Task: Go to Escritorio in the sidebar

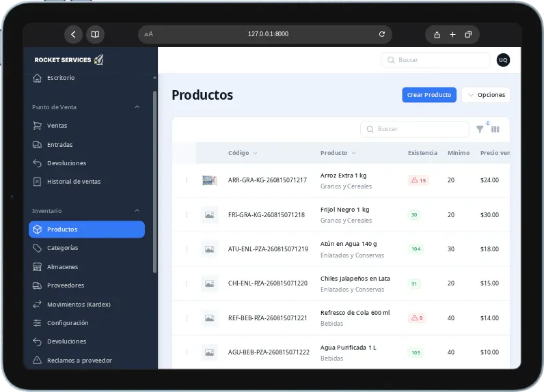Action: point(87,78)
